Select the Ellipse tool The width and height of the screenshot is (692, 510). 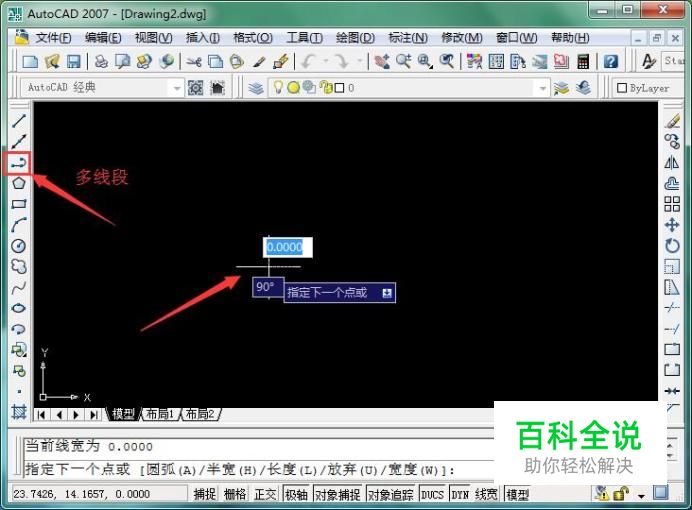pos(19,308)
